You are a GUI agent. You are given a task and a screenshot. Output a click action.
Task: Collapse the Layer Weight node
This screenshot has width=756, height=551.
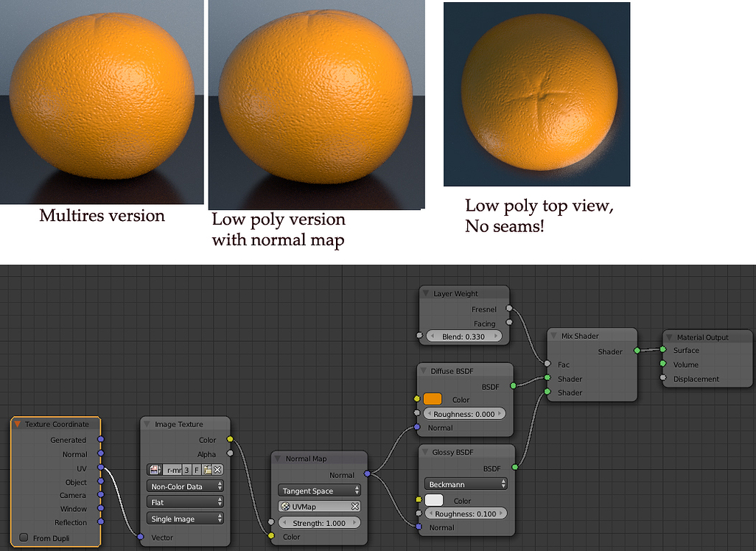426,293
